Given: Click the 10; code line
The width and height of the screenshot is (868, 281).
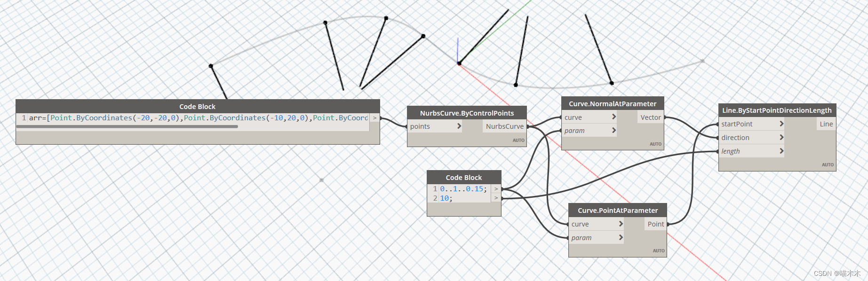Looking at the screenshot, I should pos(446,198).
